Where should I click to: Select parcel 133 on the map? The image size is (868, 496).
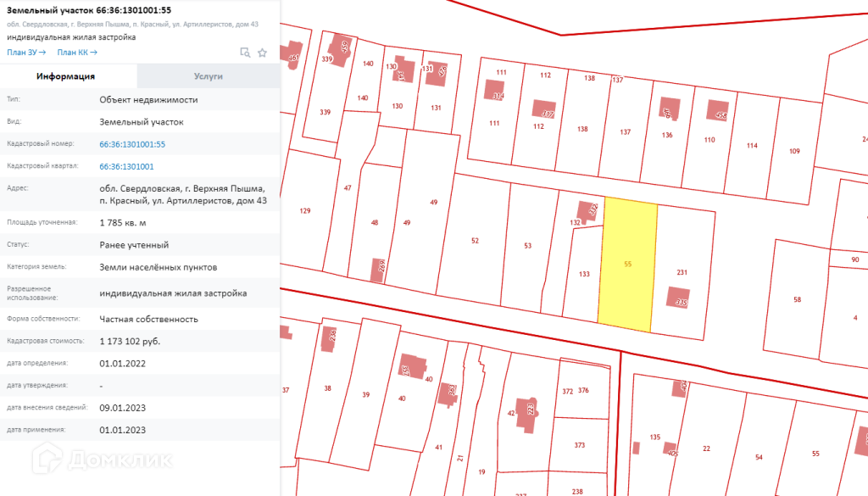(x=583, y=274)
